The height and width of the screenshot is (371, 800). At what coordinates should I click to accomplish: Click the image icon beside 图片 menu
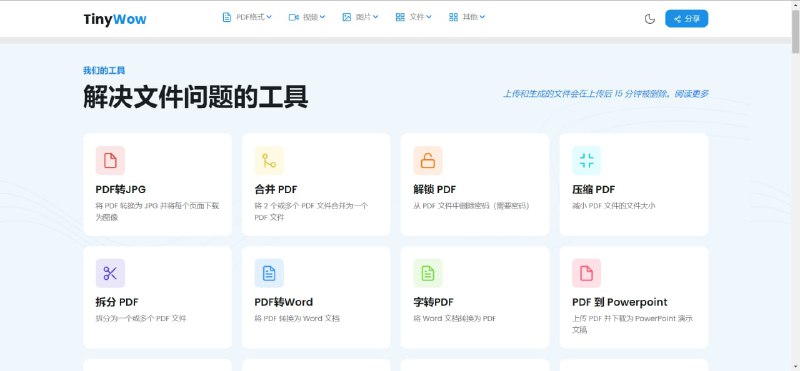point(347,17)
